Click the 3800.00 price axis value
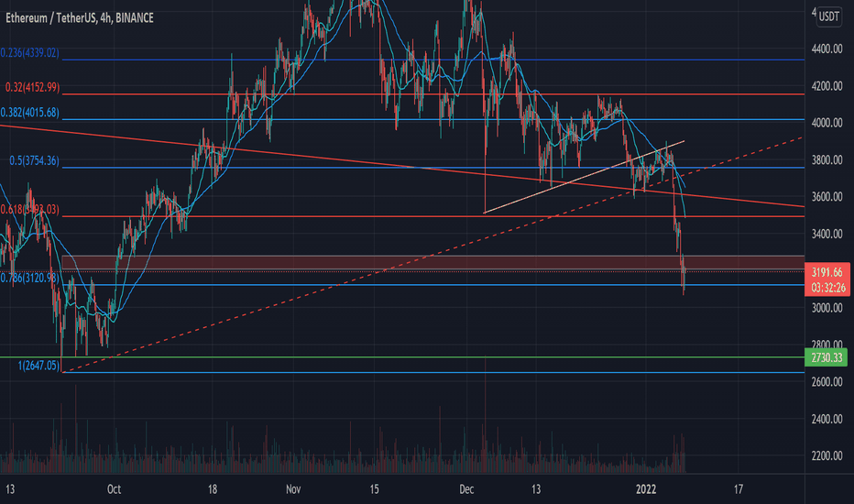This screenshot has height=504, width=854. [x=827, y=160]
